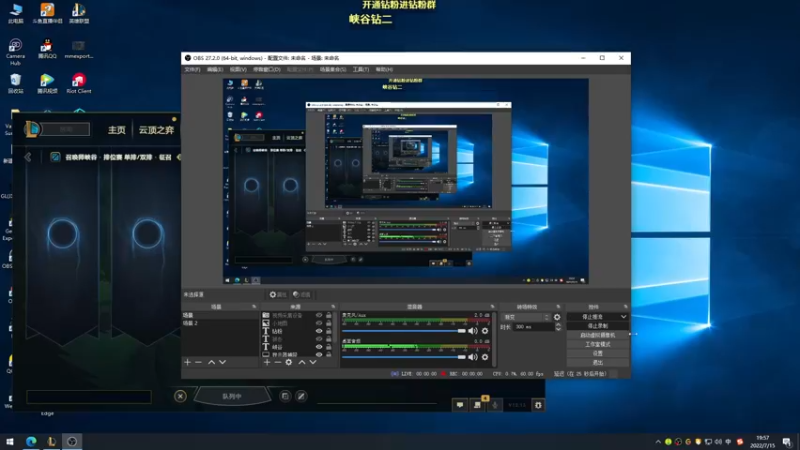Viewport: 800px width, 450px height.
Task: Pop out the scenes dock
Action: pos(254,307)
